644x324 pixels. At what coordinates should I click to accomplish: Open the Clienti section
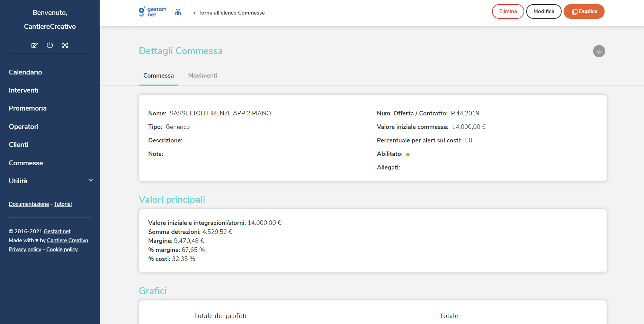(19, 145)
